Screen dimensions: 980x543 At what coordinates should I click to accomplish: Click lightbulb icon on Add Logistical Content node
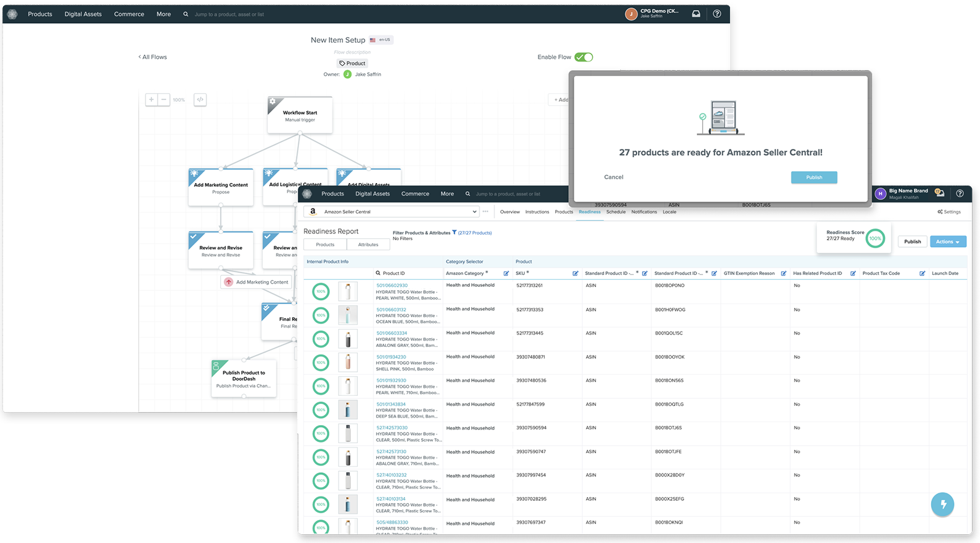[x=269, y=174]
